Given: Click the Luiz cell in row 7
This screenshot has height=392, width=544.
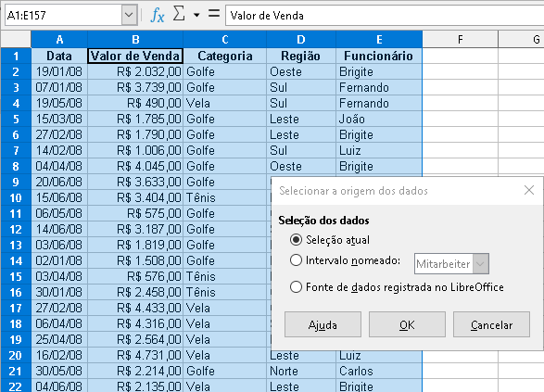Looking at the screenshot, I should pos(379,150).
